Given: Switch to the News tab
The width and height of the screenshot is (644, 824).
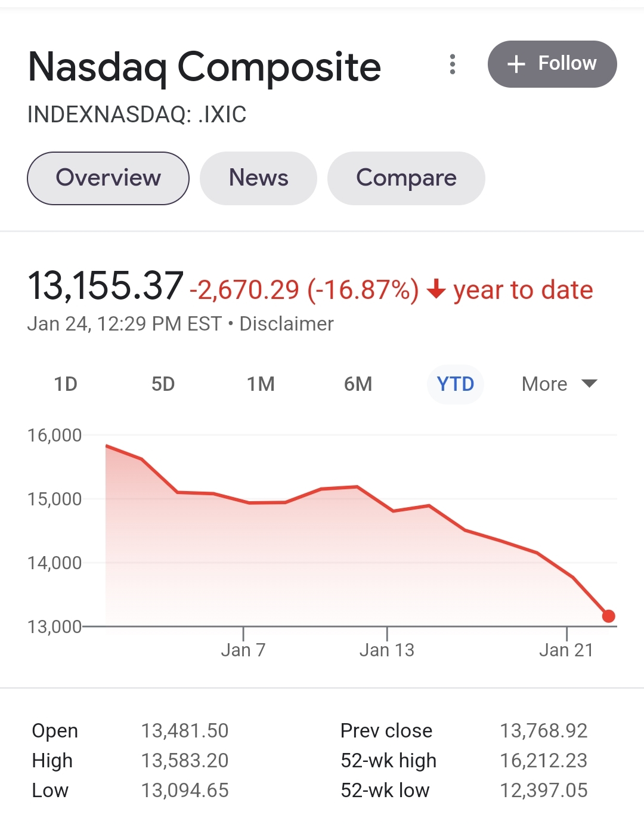Looking at the screenshot, I should click(258, 178).
